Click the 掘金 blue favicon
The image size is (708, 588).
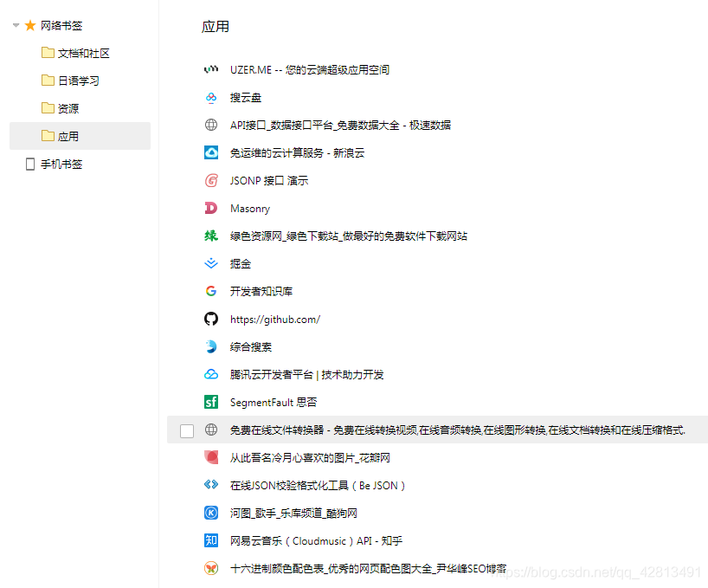point(211,263)
